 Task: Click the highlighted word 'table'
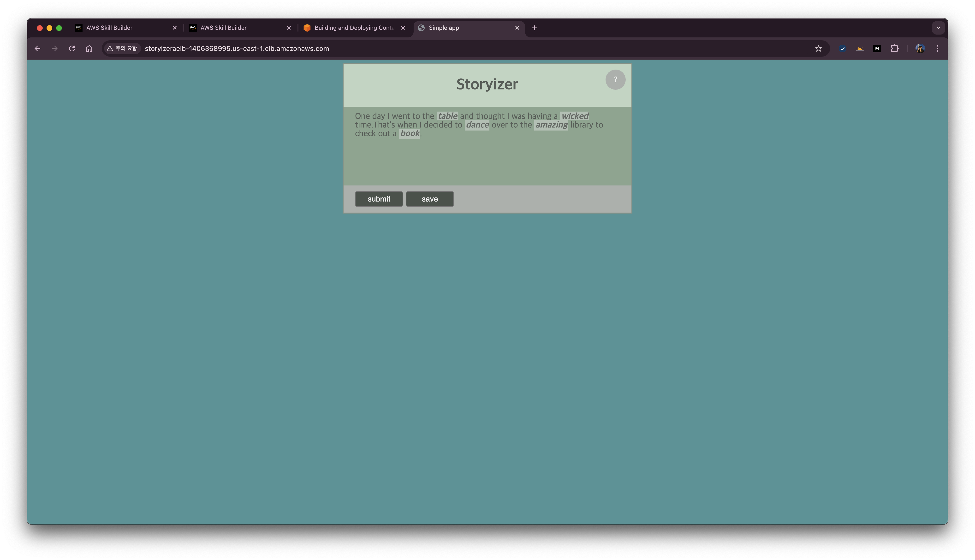[x=447, y=116]
